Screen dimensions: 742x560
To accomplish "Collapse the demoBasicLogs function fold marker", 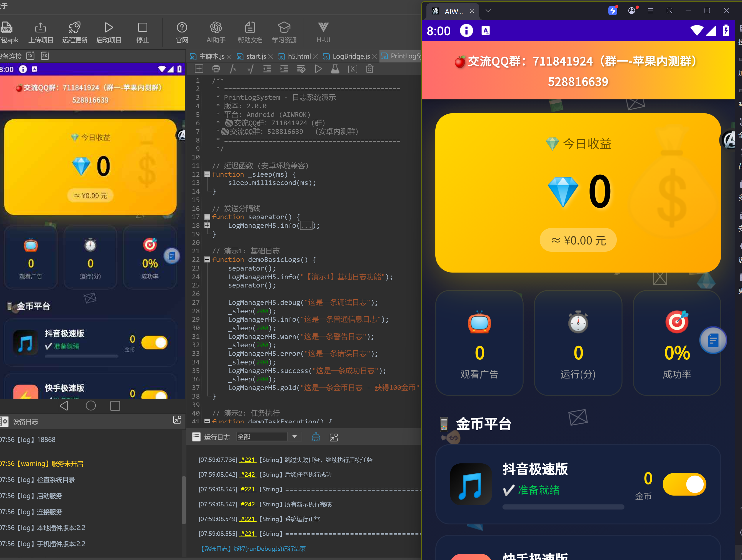I will coord(207,259).
